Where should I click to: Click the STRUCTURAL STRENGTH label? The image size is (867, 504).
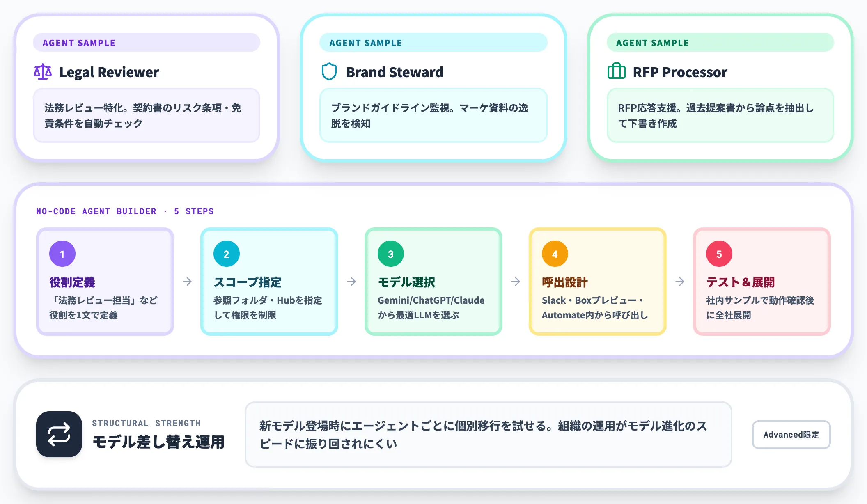(147, 423)
